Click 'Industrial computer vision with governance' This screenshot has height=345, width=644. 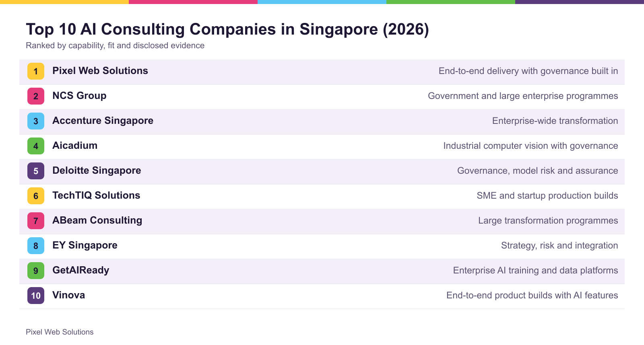coord(530,146)
